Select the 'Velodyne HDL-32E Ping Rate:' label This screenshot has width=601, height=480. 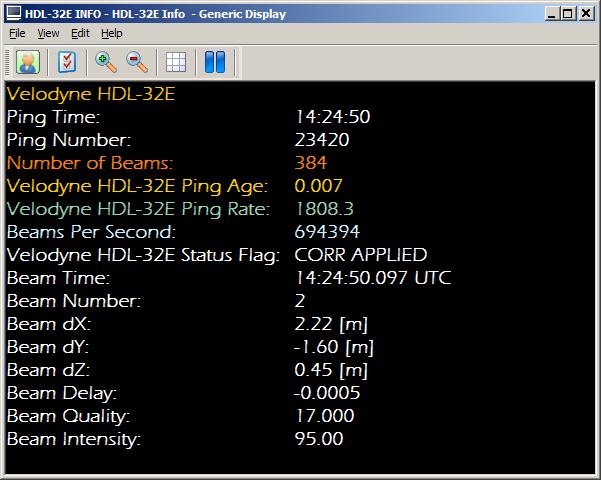pos(138,209)
